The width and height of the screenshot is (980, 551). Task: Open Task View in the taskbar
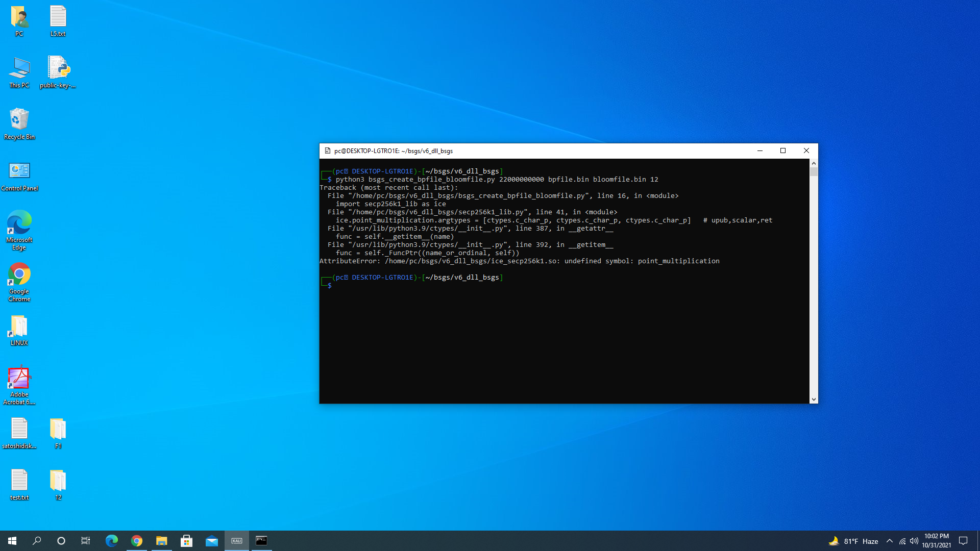click(x=86, y=541)
